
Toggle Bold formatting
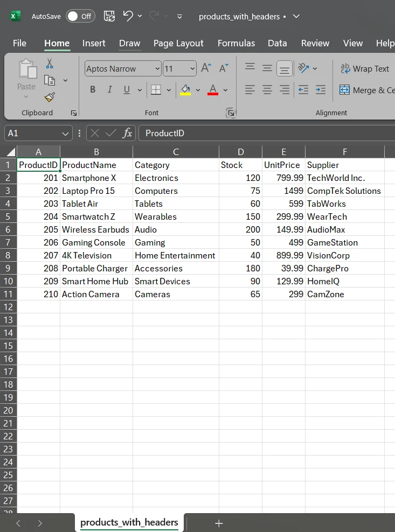93,90
